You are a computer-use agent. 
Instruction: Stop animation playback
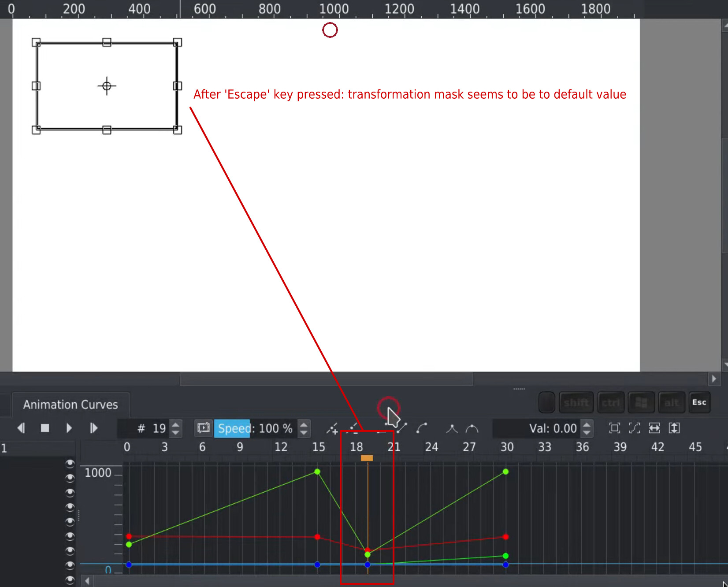point(45,428)
